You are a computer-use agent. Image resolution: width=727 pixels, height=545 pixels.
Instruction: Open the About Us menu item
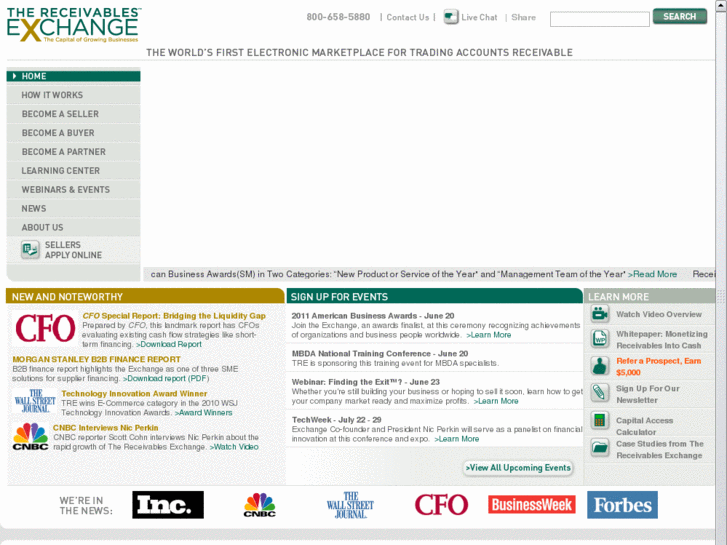coord(73,228)
